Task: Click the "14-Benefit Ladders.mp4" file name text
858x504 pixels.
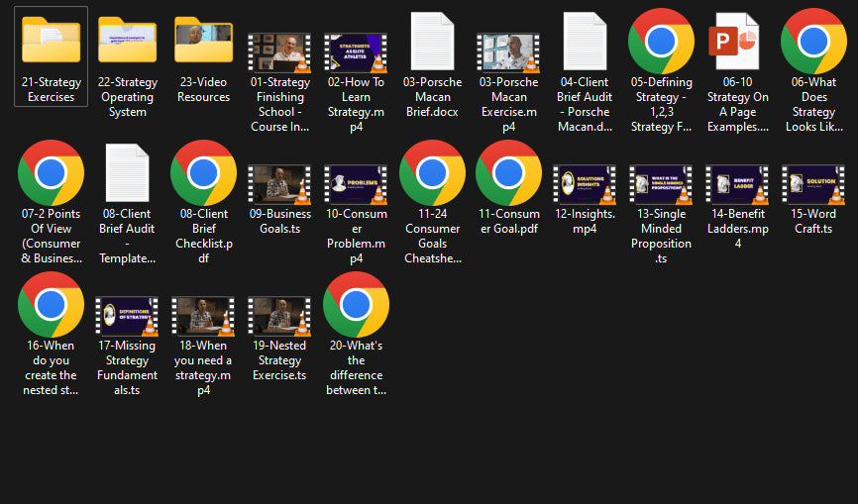Action: 737,229
